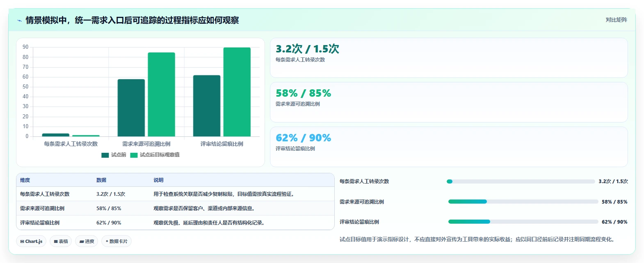
Task: Select table cell 62% / 90%
Action: [x=109, y=223]
